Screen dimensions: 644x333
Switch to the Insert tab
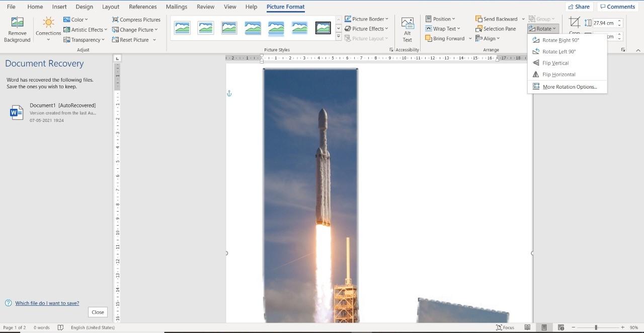[59, 7]
